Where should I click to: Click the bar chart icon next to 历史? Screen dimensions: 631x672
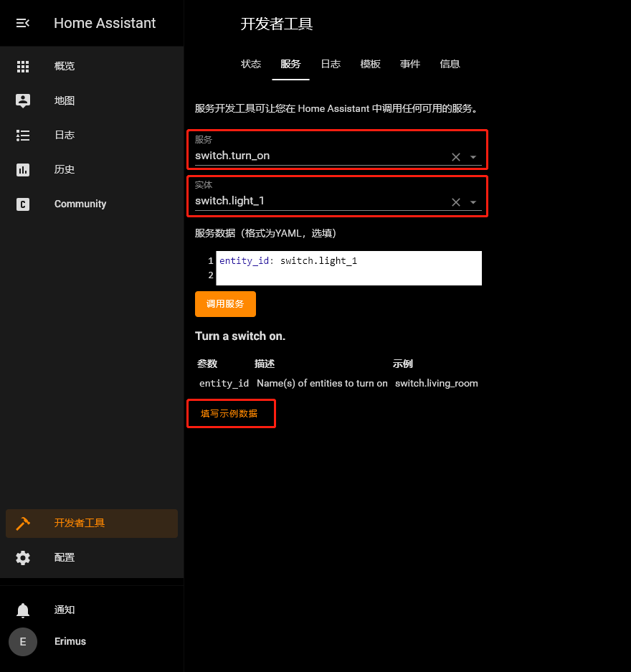pos(23,170)
